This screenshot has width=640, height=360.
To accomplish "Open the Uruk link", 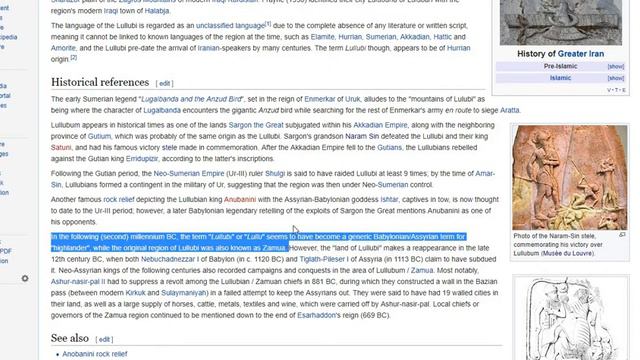I will (x=353, y=99).
